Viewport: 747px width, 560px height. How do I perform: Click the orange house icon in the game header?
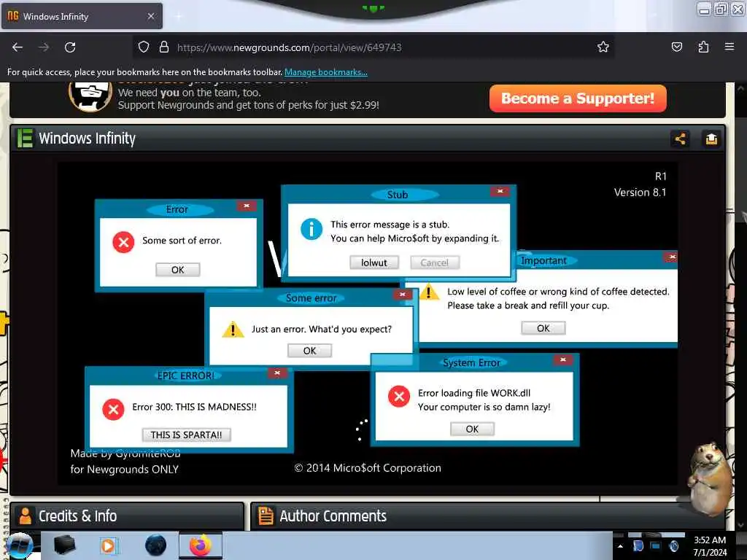[x=712, y=139]
